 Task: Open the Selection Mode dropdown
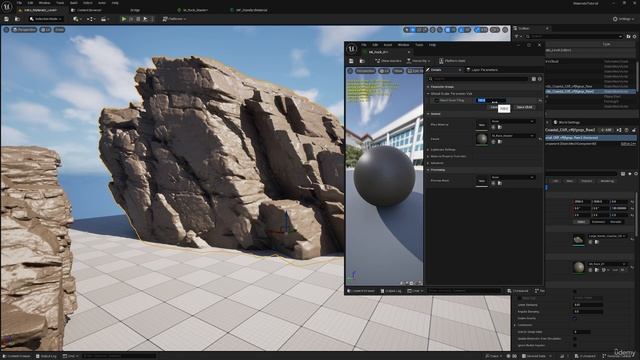46,19
